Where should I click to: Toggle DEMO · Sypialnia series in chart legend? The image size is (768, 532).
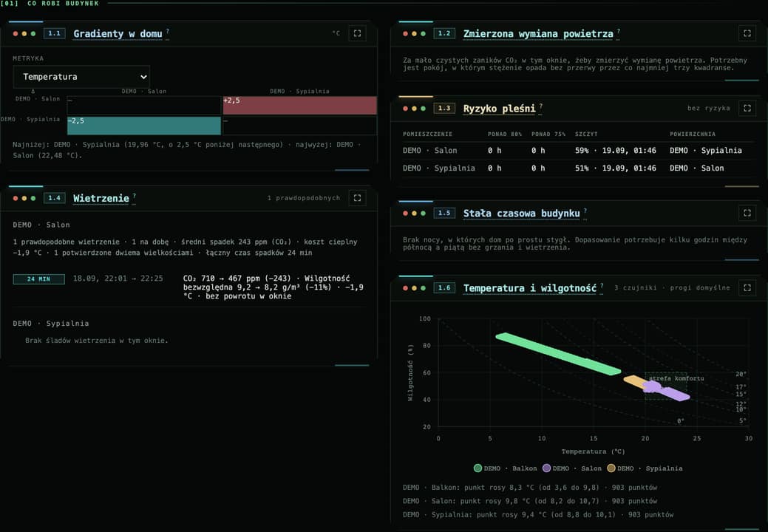pos(645,468)
